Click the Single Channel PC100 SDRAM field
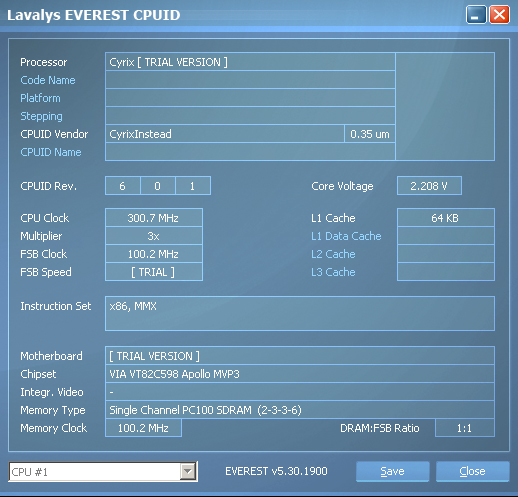 click(x=300, y=410)
